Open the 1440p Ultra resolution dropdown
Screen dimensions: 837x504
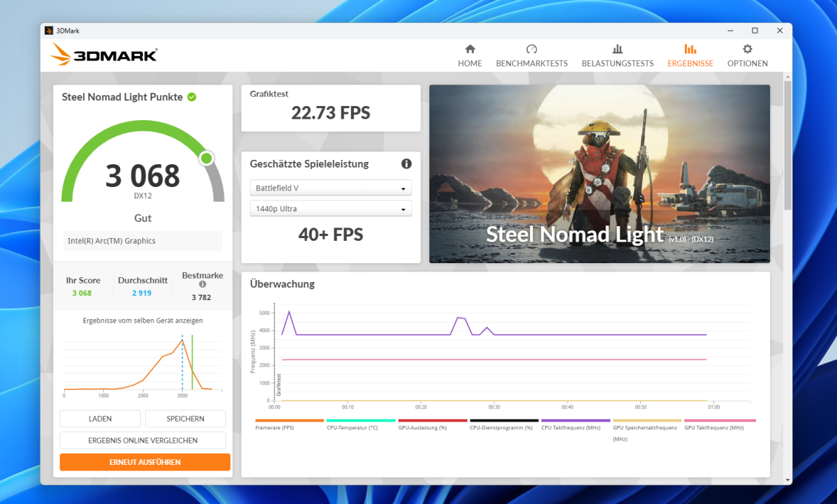click(331, 209)
